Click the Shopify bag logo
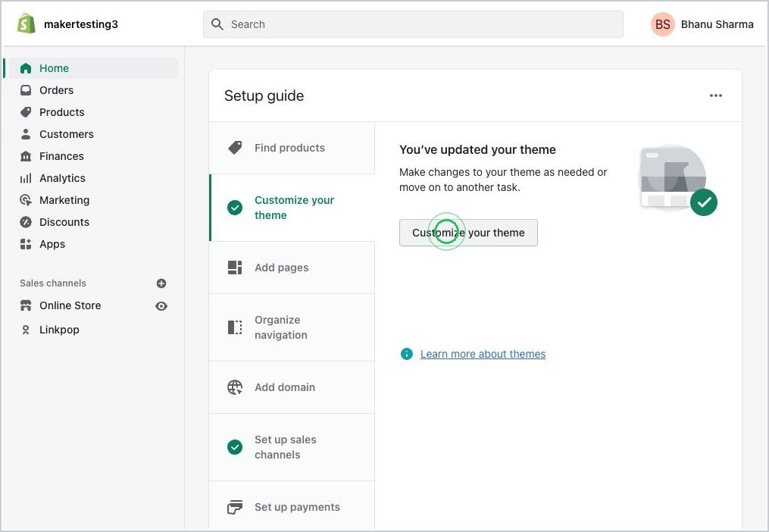 pos(26,23)
